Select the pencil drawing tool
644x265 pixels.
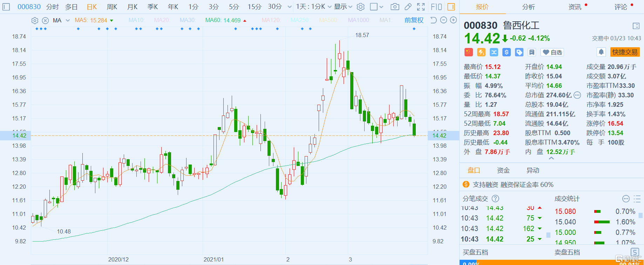point(408,7)
